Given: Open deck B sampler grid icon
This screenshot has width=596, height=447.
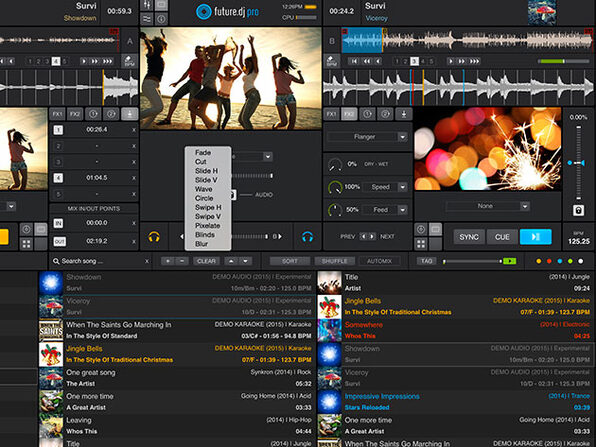Looking at the screenshot, I should click(x=421, y=244).
